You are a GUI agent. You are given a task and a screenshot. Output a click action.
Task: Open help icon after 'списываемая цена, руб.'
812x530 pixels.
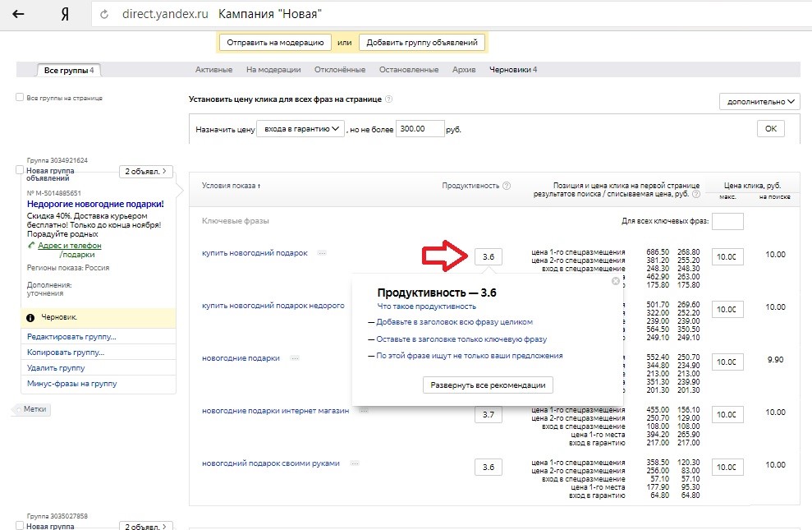click(696, 194)
